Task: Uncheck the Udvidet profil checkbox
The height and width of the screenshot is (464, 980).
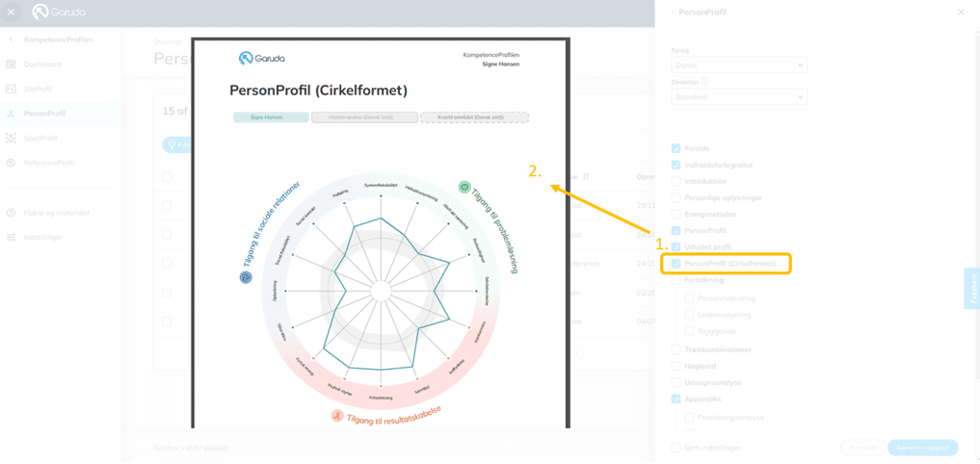Action: tap(675, 246)
